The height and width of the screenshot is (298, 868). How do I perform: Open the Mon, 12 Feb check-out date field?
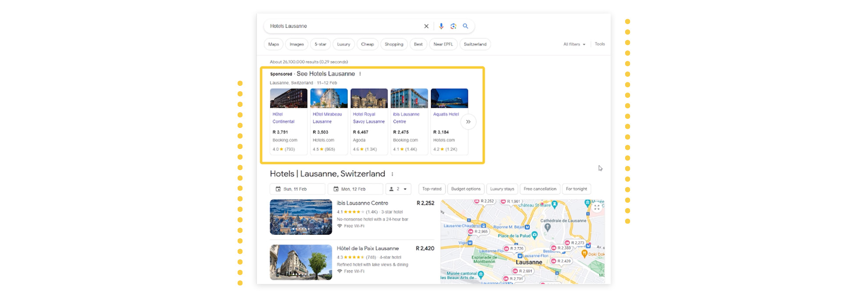pyautogui.click(x=356, y=189)
